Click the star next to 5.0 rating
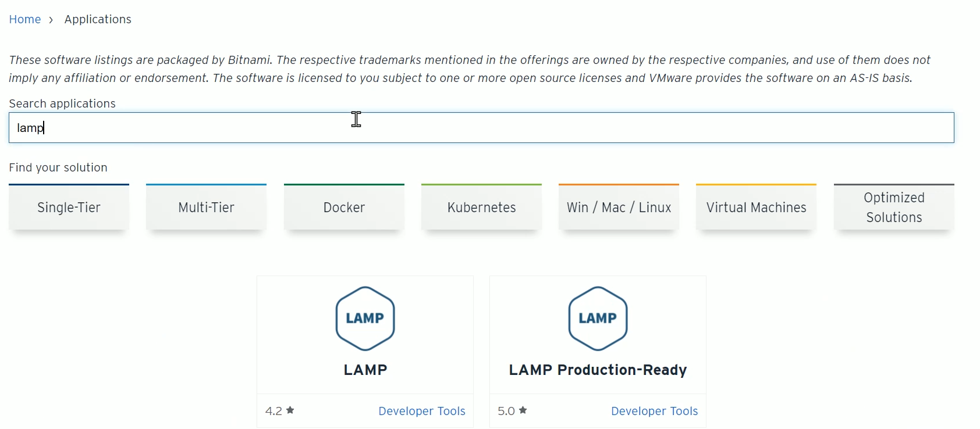The image size is (980, 429). click(x=523, y=410)
